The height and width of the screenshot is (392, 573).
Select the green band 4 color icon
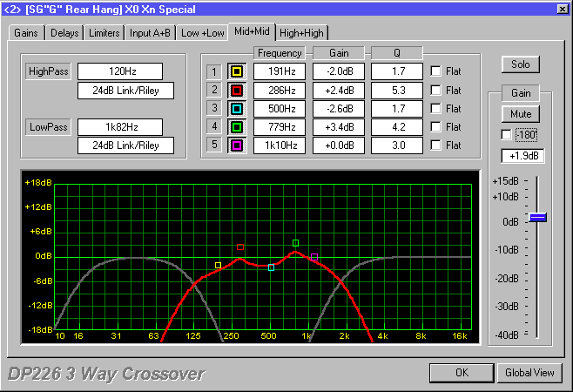236,126
